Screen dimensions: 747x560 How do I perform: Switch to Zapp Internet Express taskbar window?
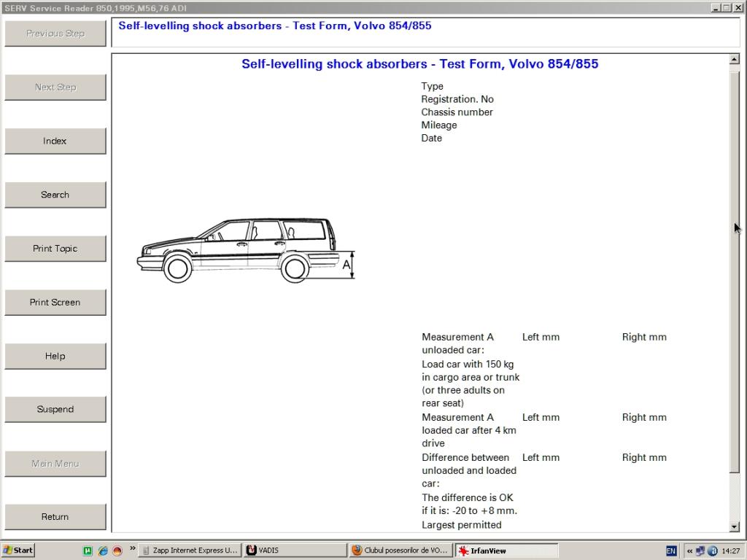point(189,551)
